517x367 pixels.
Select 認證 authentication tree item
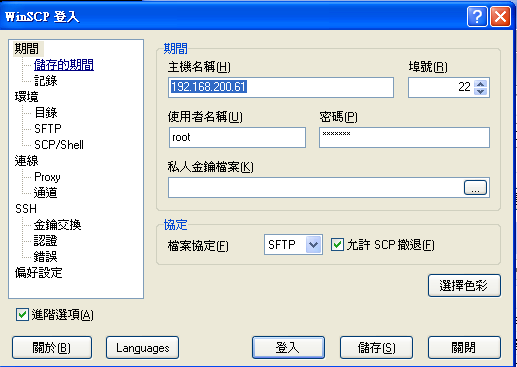(x=46, y=241)
